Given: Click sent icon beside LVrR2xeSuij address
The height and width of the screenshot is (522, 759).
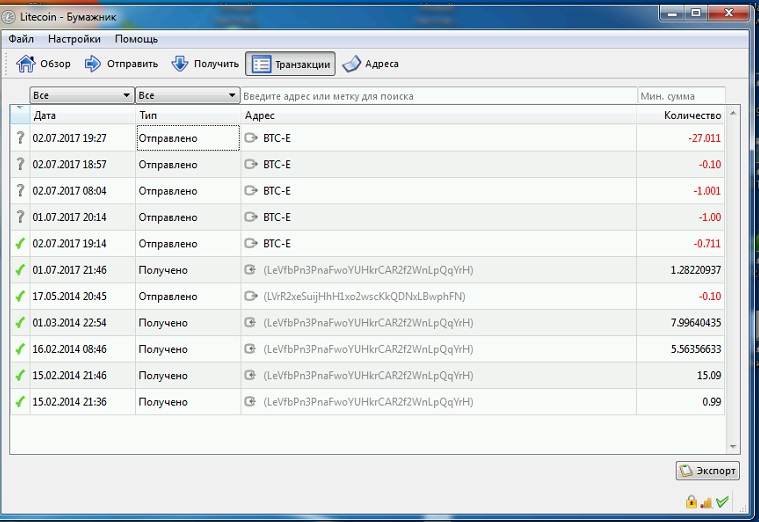Looking at the screenshot, I should (x=251, y=296).
